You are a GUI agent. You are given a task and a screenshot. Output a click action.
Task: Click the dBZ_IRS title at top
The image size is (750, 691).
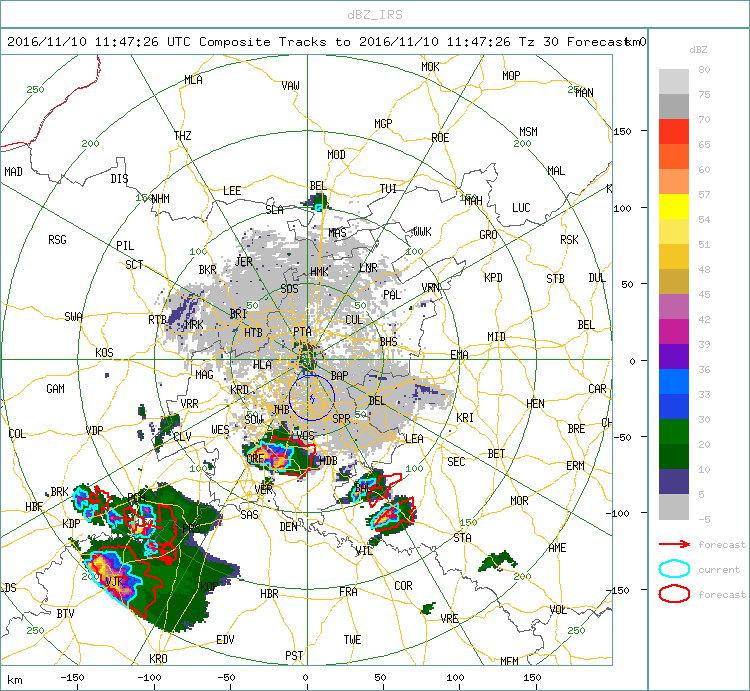(375, 15)
